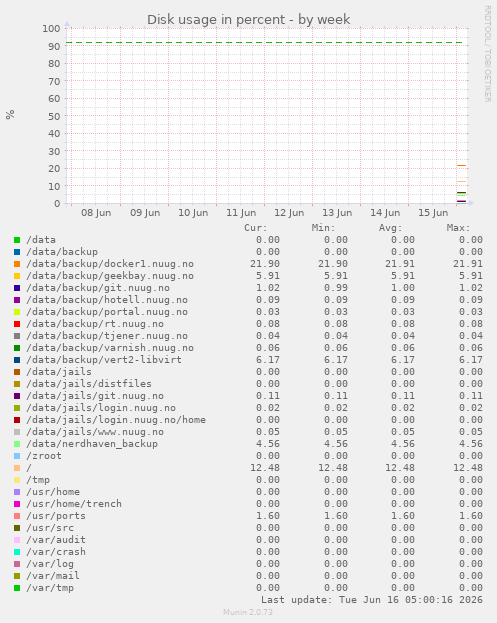Click the peach swatch beside the / row

pos(17,468)
